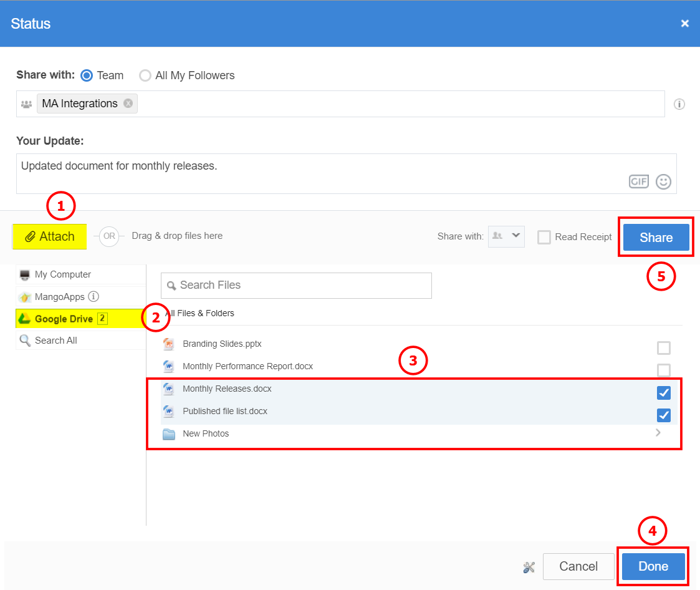
Task: Remove MA Integrations team tag
Action: 128,104
